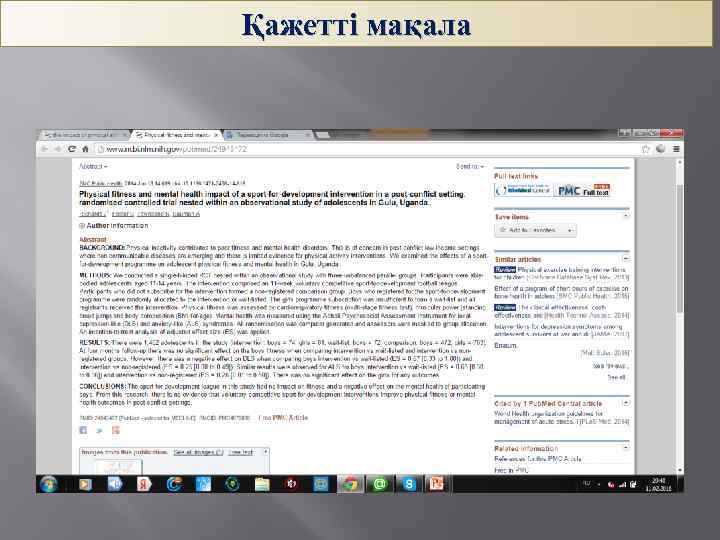Viewport: 720px width, 540px height.
Task: Open the blue-orange 'C' browser taskbar icon
Action: pos(174,484)
